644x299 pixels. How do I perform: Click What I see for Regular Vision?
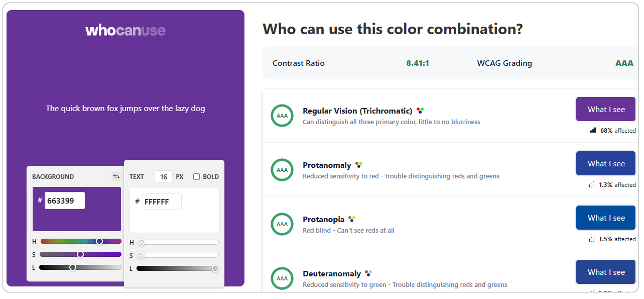[x=606, y=110]
